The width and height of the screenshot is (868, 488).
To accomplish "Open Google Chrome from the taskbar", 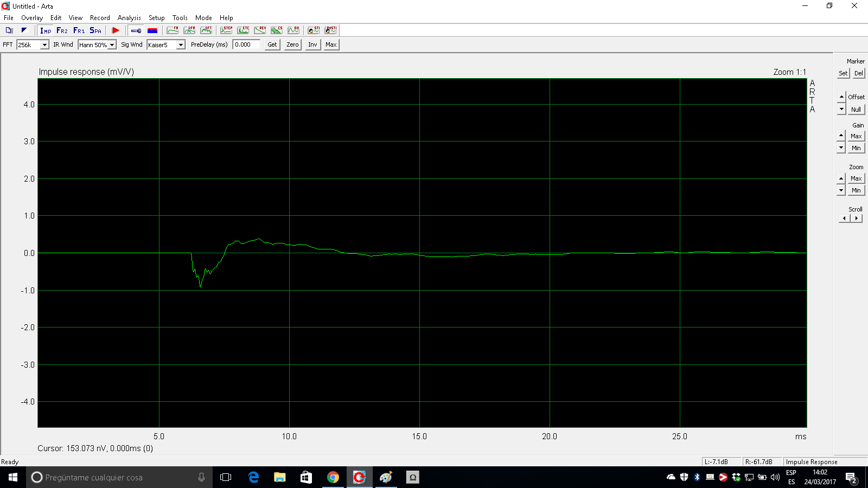I will [333, 477].
